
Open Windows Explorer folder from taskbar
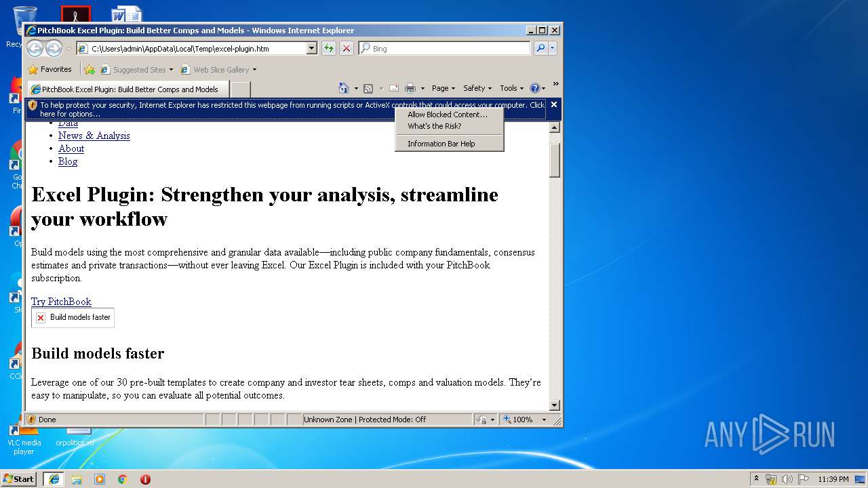click(77, 479)
